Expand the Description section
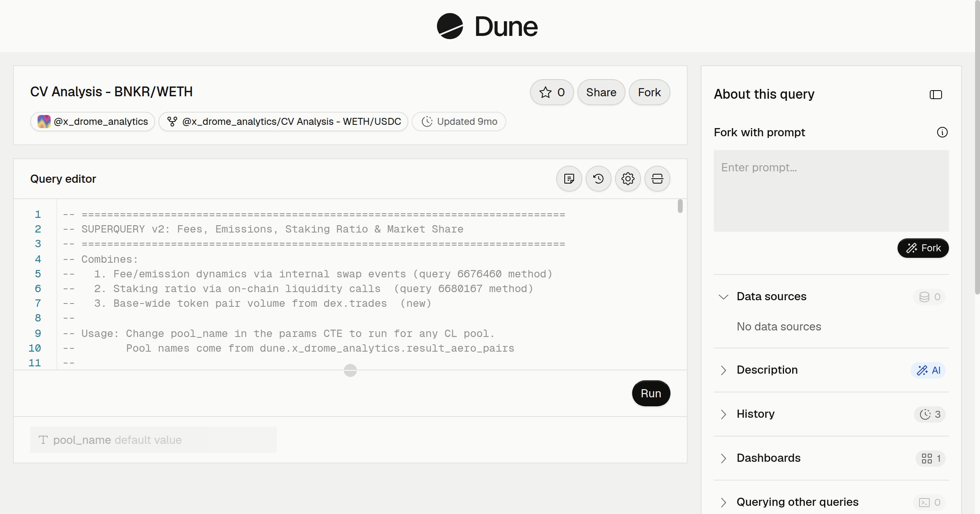 click(724, 370)
